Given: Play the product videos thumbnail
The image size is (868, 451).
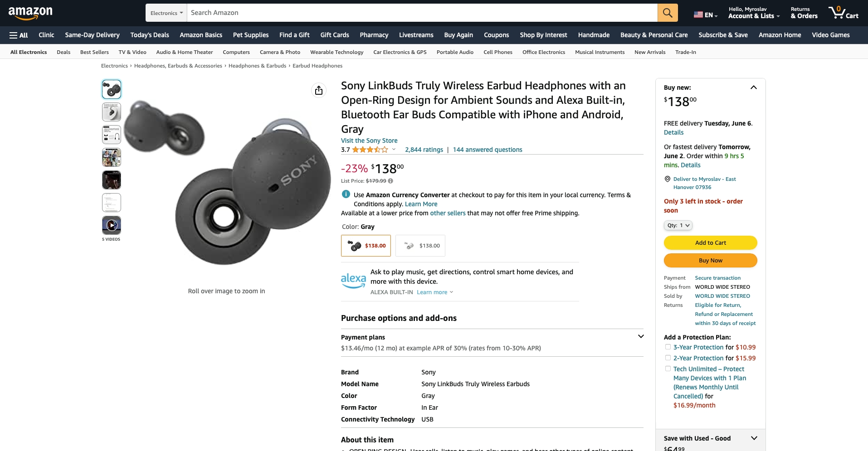Looking at the screenshot, I should click(112, 225).
